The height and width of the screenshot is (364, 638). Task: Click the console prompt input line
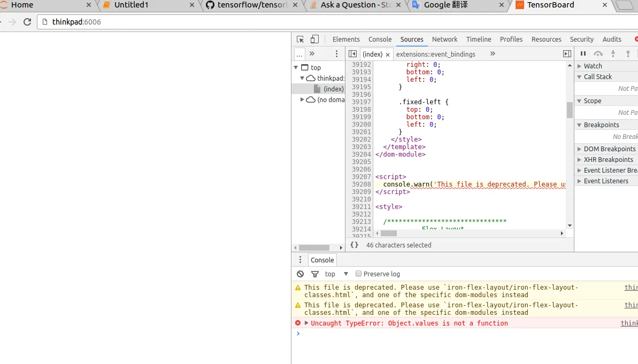coord(468,334)
